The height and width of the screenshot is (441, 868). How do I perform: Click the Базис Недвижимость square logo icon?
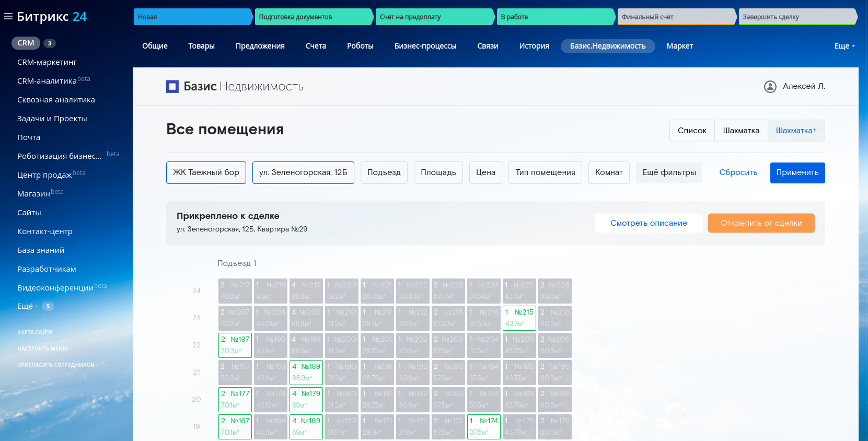pos(172,87)
